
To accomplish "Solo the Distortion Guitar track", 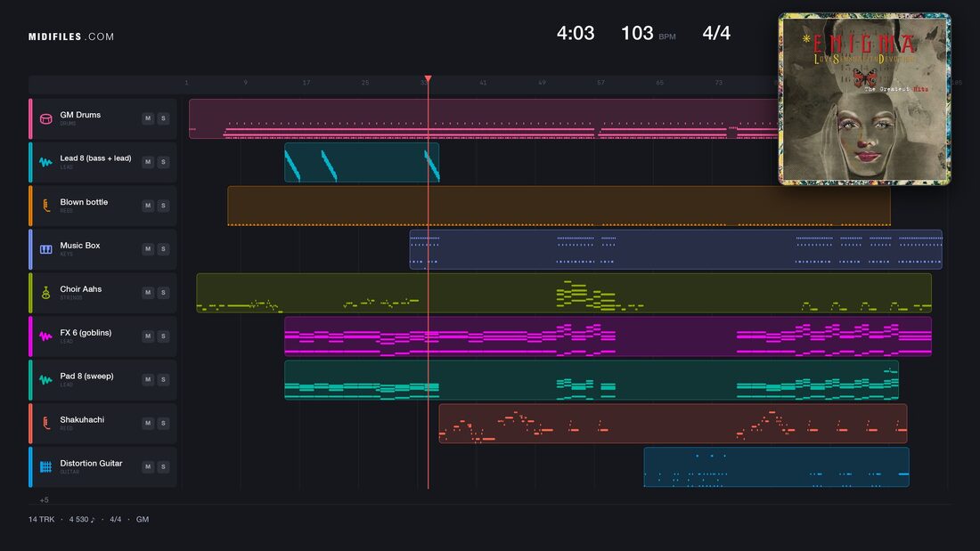I will [163, 466].
